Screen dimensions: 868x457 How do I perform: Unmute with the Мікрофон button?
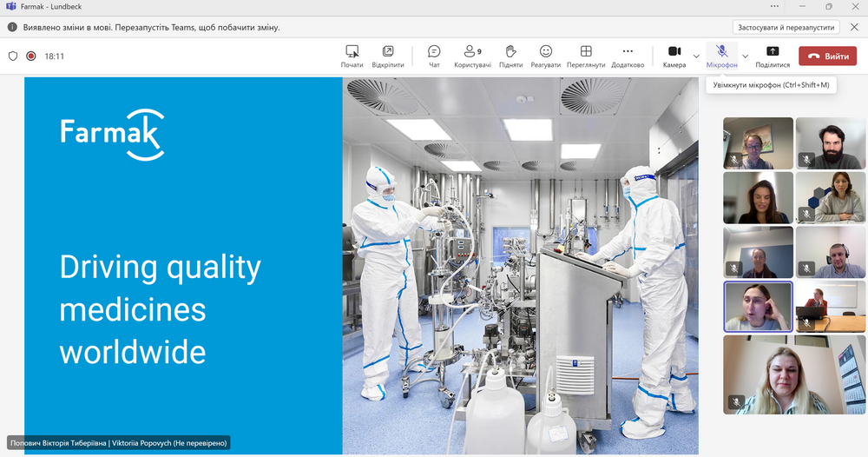tap(721, 56)
